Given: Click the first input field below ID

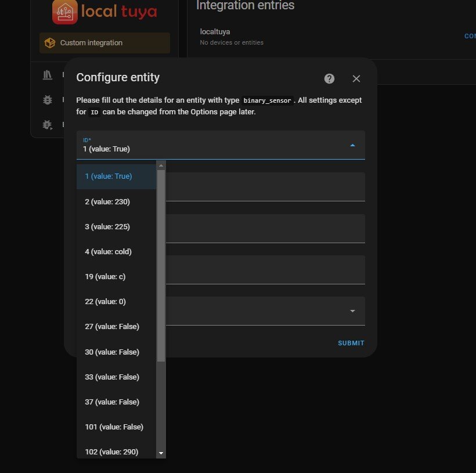Looking at the screenshot, I should [265, 187].
